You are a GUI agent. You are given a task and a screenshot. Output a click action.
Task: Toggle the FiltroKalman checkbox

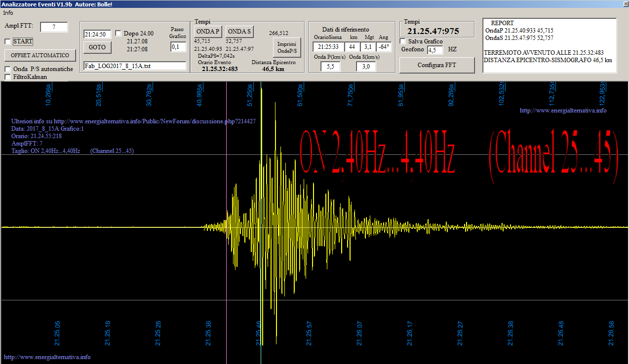coord(7,77)
